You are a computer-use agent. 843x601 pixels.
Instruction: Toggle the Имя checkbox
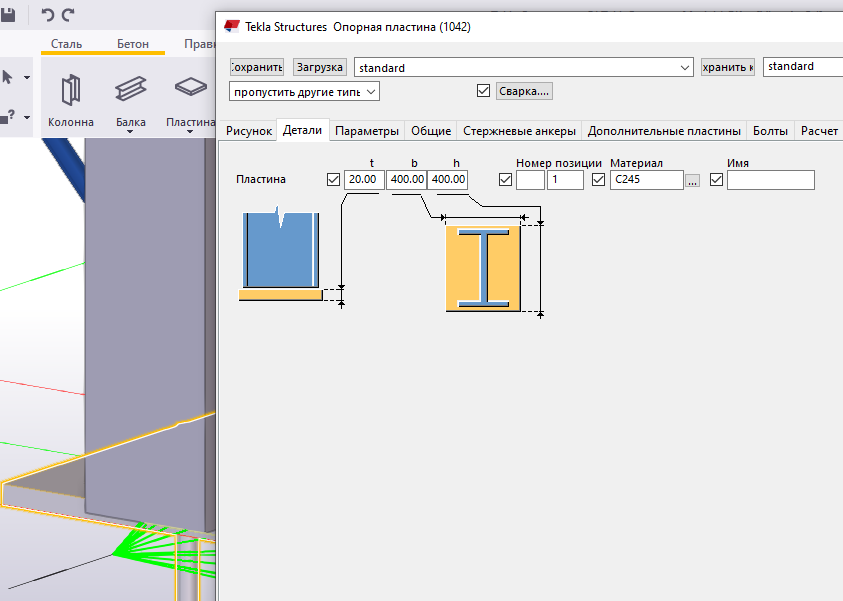pyautogui.click(x=716, y=180)
